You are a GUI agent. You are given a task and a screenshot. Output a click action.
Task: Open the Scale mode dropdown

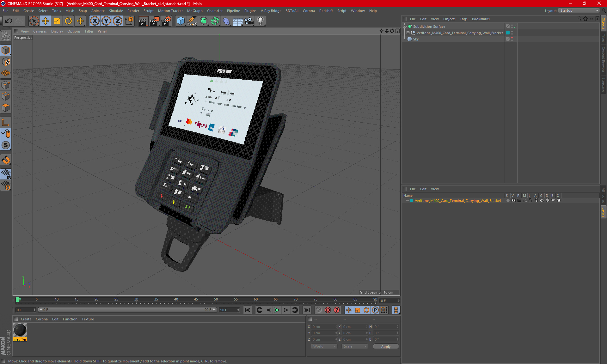coord(355,346)
